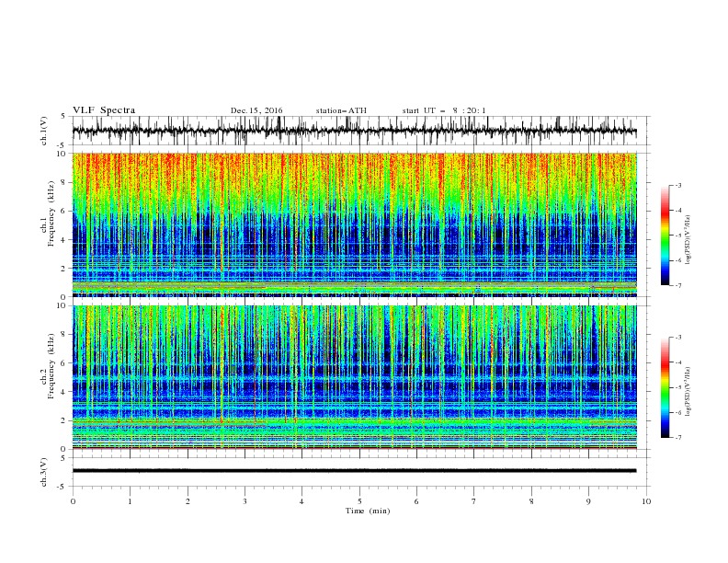The height and width of the screenshot is (563, 728).
Task: Click inside the ch.2 spectrogram panel
Action: [x=354, y=377]
